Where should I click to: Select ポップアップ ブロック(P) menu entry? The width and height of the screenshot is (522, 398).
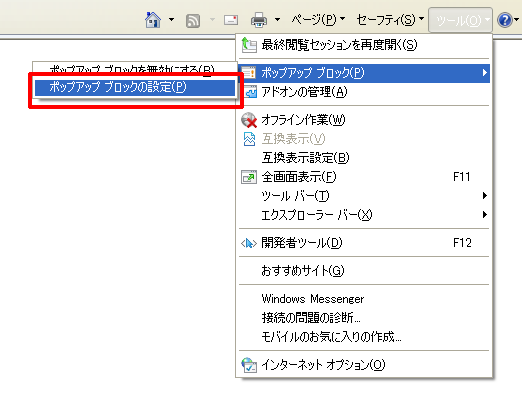coord(364,73)
